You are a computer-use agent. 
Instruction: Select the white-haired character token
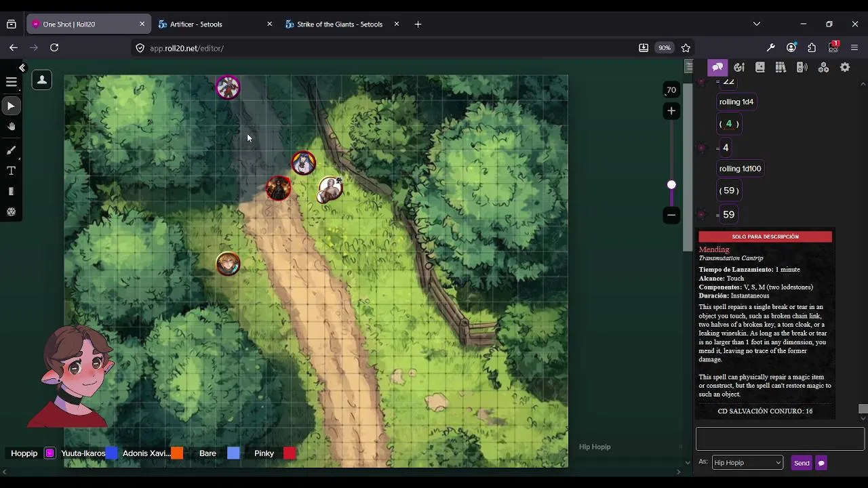pyautogui.click(x=330, y=189)
